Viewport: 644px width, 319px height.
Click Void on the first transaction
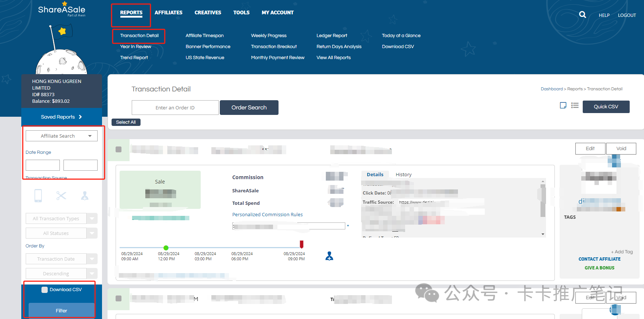pyautogui.click(x=621, y=149)
